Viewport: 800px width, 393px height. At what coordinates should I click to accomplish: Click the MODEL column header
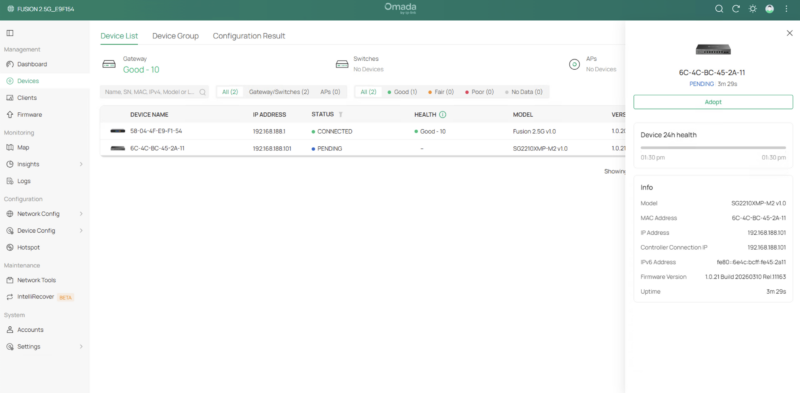(x=523, y=115)
